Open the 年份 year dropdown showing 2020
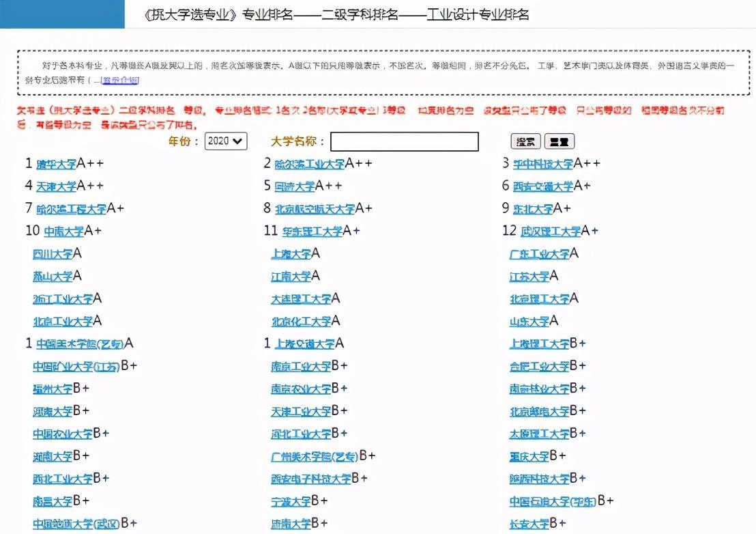Image resolution: width=756 pixels, height=534 pixels. point(226,141)
